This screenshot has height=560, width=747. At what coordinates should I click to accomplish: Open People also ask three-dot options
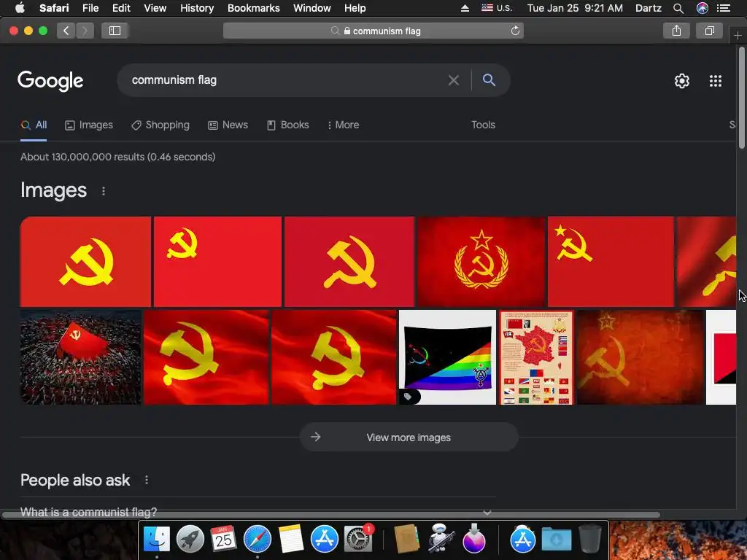pos(146,480)
